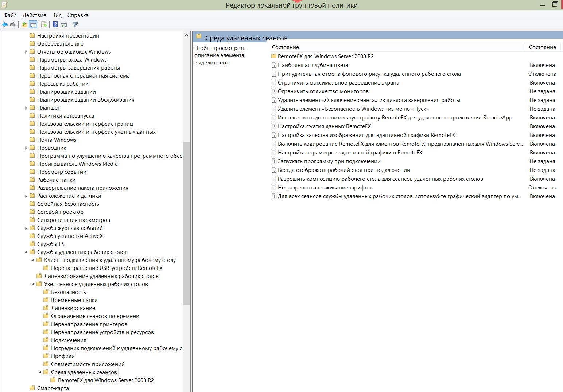Open the Действие menu
The width and height of the screenshot is (563, 392).
(x=34, y=15)
